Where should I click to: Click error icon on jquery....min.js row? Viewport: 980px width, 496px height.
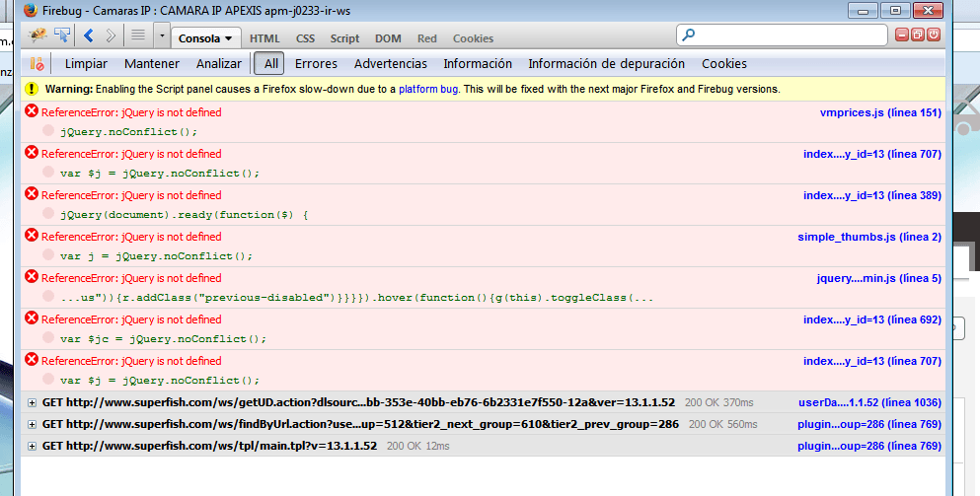tap(32, 277)
